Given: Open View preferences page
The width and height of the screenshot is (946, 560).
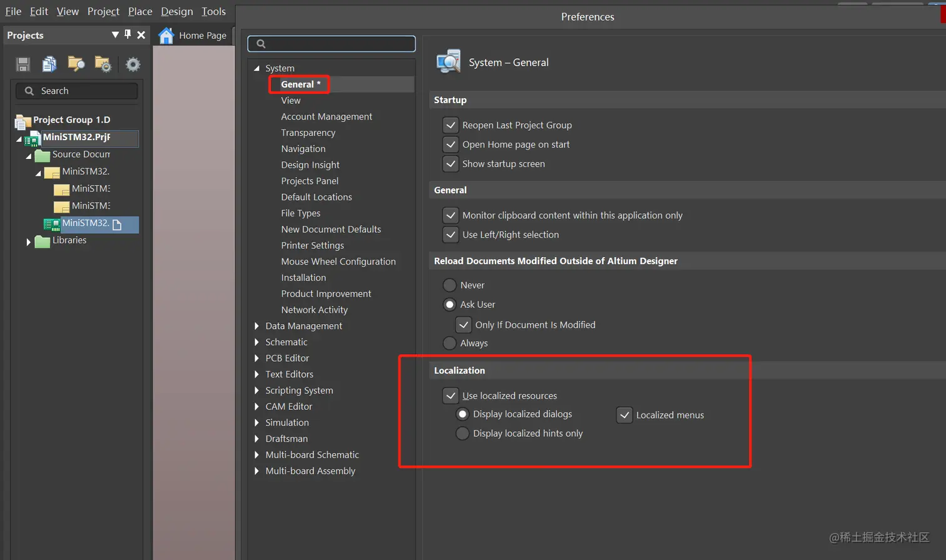Looking at the screenshot, I should 291,101.
